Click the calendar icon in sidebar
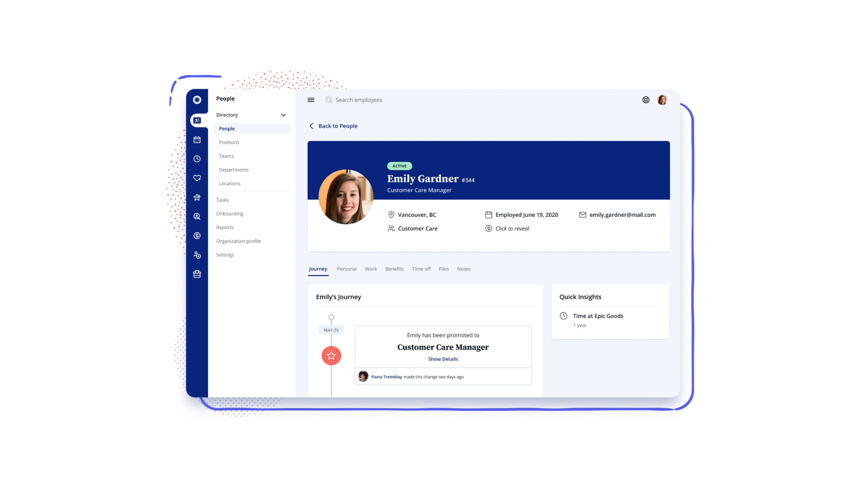 [197, 140]
